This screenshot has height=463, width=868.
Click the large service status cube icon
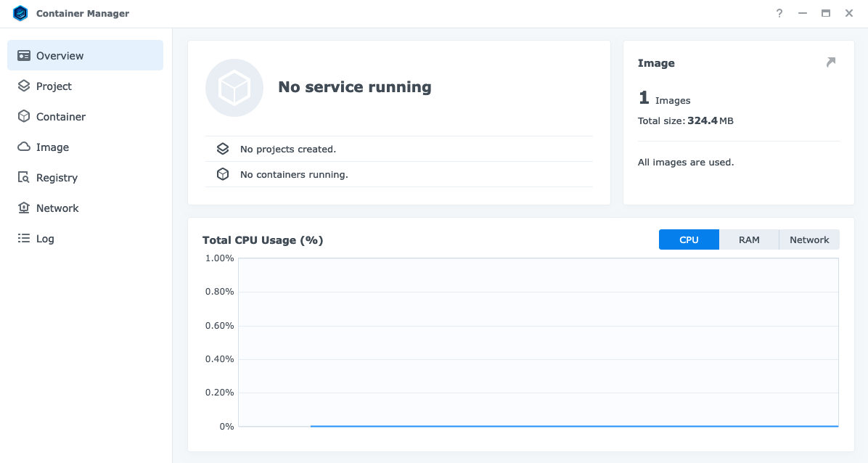[234, 88]
